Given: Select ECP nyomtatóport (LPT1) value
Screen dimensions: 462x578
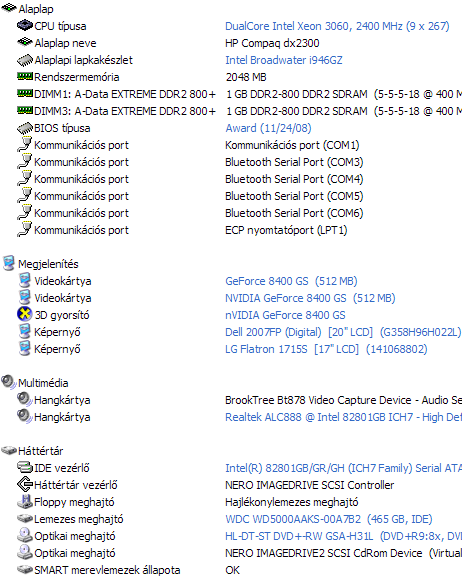Looking at the screenshot, I should pyautogui.click(x=286, y=230).
